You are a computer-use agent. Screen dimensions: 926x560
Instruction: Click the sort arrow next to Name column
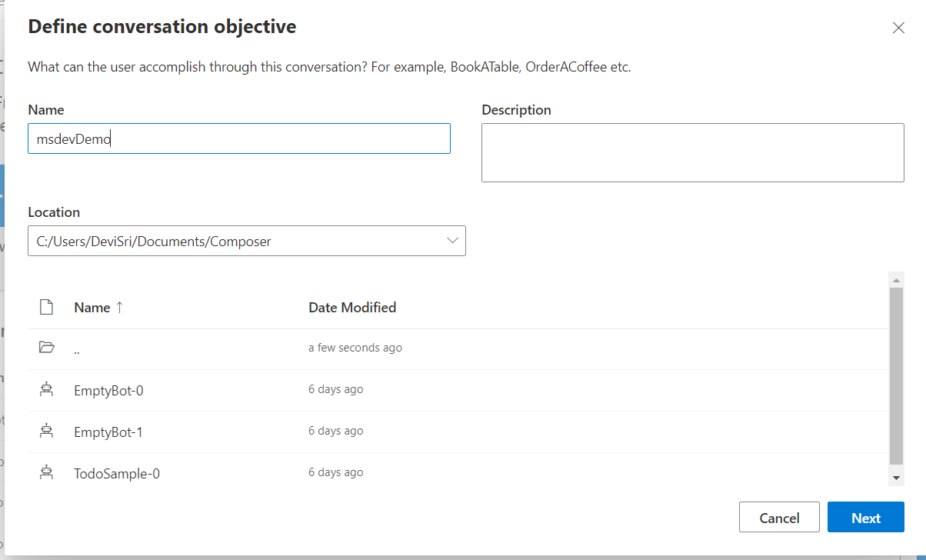point(119,308)
